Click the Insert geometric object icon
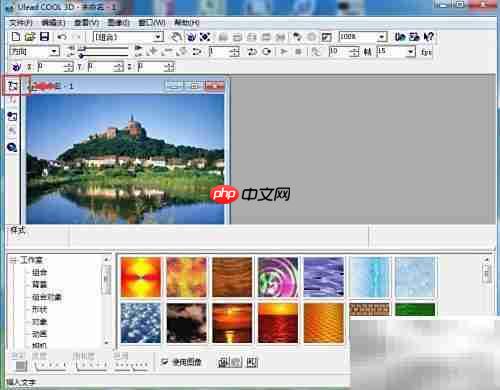The image size is (500, 390). tap(12, 147)
